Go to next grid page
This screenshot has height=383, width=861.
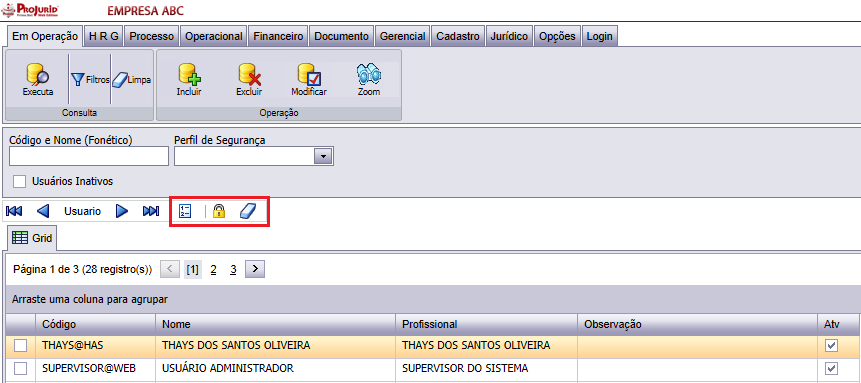coord(255,269)
